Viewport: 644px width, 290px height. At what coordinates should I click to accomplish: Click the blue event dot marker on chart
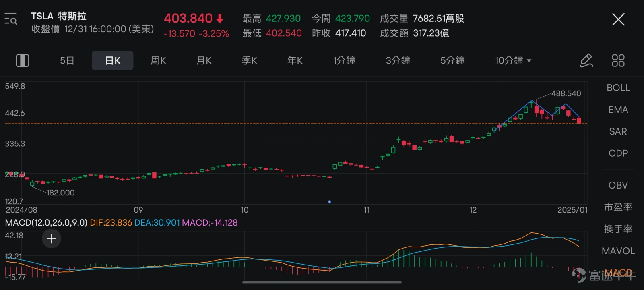point(330,202)
